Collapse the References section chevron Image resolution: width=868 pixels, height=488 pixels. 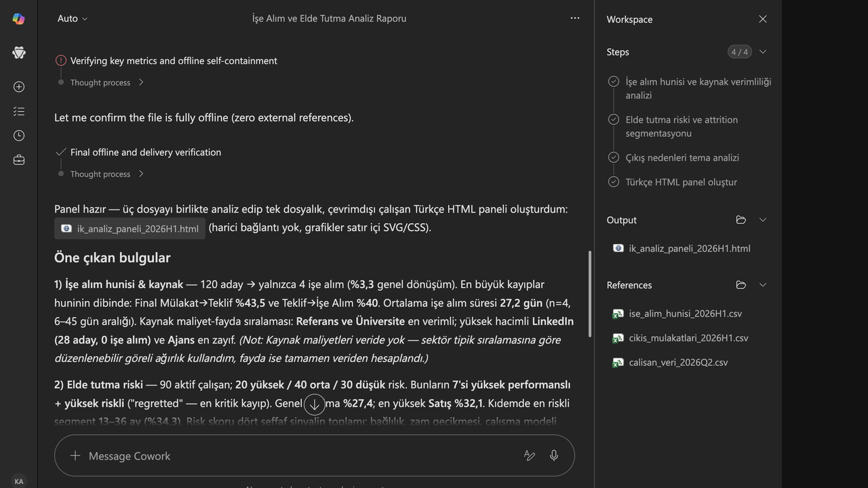763,285
